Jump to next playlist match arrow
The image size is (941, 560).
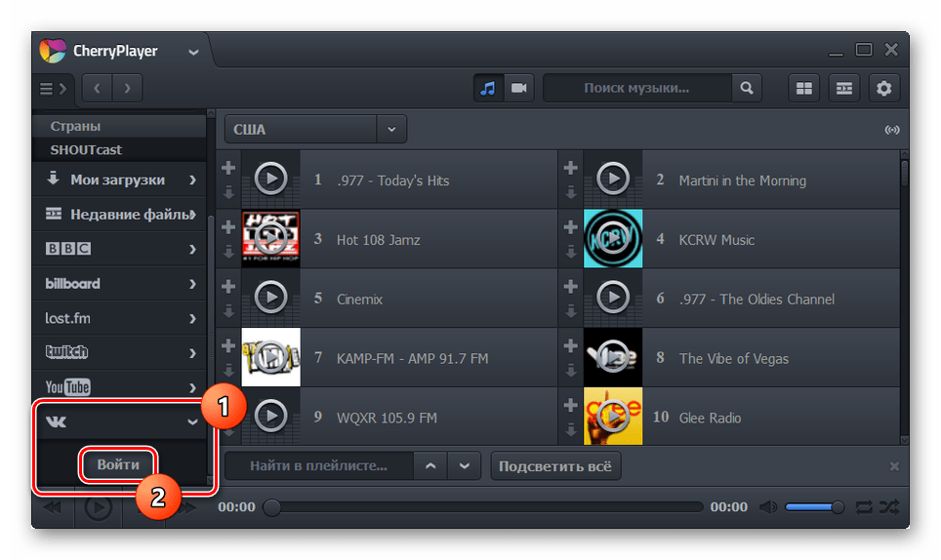465,466
